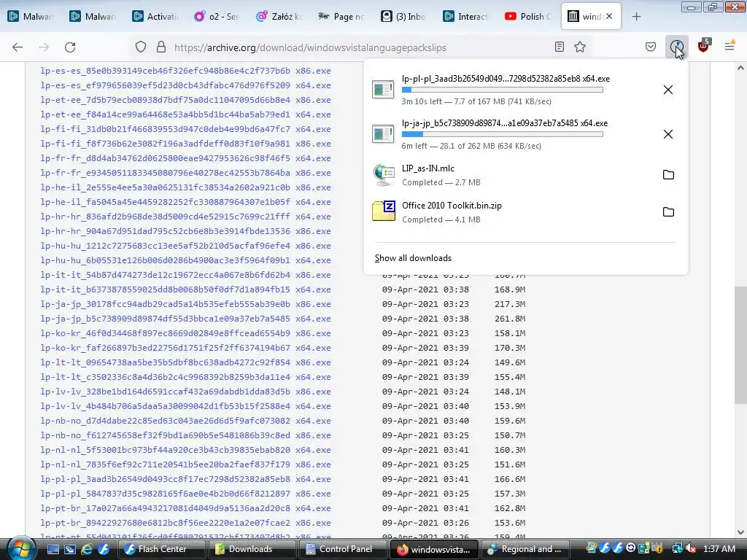Click Office 2010 Toolkit.bin.zip file icon
This screenshot has height=560, width=747.
pyautogui.click(x=384, y=211)
